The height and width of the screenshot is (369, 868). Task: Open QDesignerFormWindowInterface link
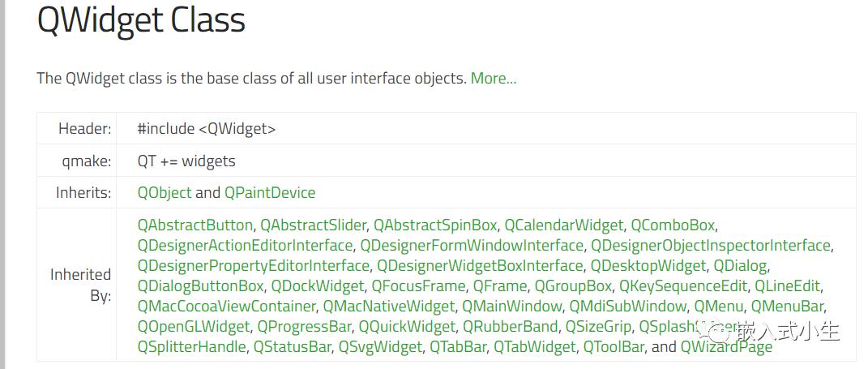coord(472,245)
